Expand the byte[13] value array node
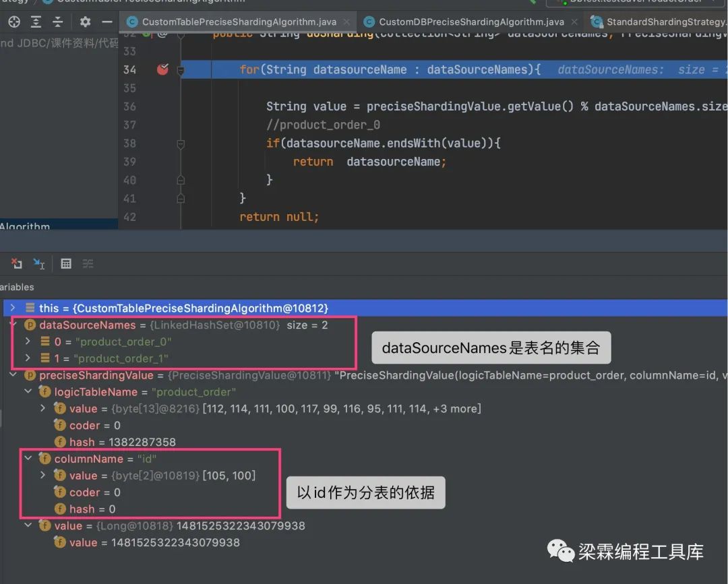The width and height of the screenshot is (728, 584). click(42, 408)
